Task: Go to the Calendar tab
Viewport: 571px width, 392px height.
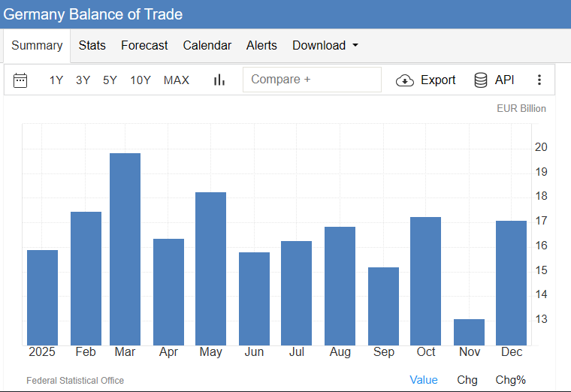Action: tap(207, 46)
